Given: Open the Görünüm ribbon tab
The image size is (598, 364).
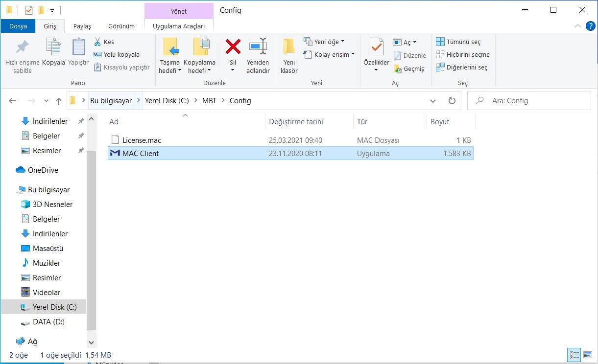Looking at the screenshot, I should pyautogui.click(x=121, y=26).
